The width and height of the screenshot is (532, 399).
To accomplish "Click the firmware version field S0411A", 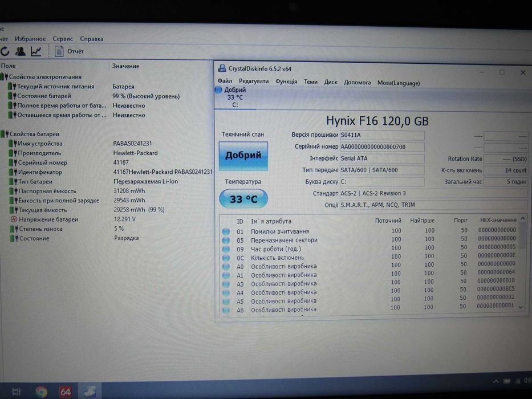I will (x=382, y=135).
